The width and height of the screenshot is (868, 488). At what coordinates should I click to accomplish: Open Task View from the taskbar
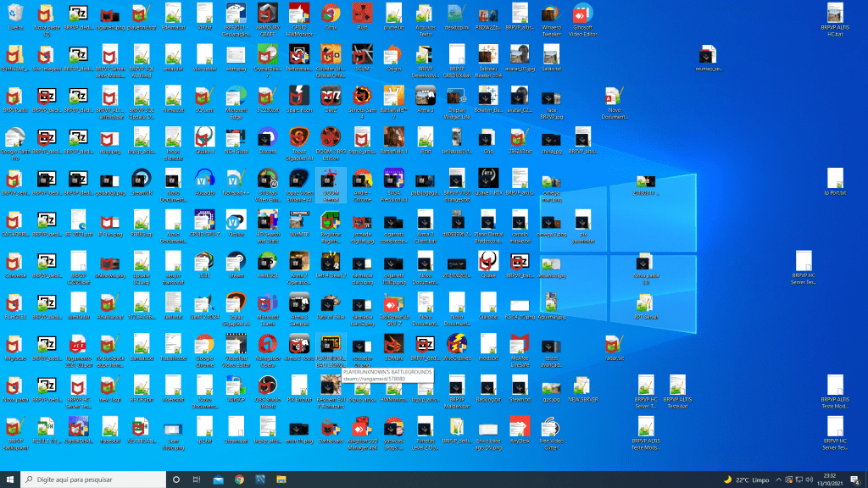point(197,479)
